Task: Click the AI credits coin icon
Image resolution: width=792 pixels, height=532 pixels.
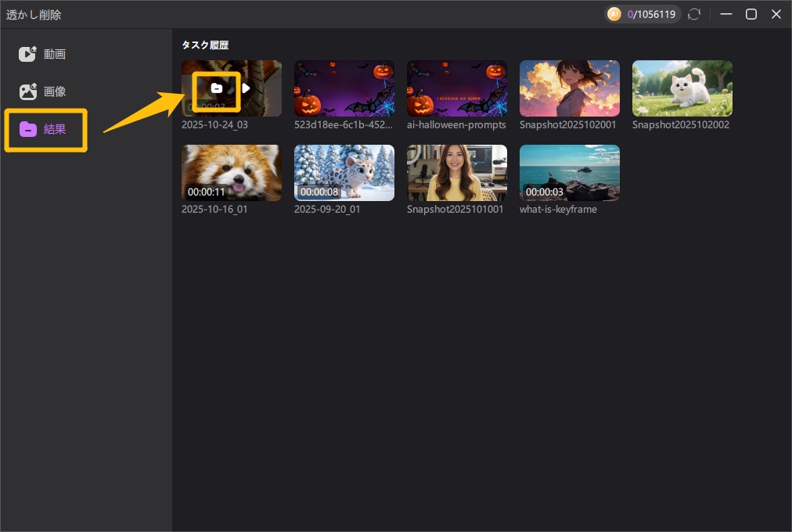Action: [614, 14]
